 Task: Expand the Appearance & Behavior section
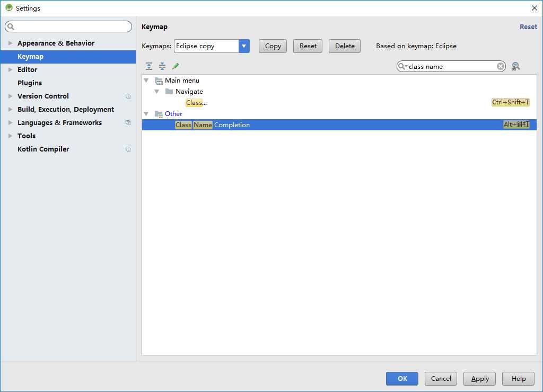[x=10, y=43]
